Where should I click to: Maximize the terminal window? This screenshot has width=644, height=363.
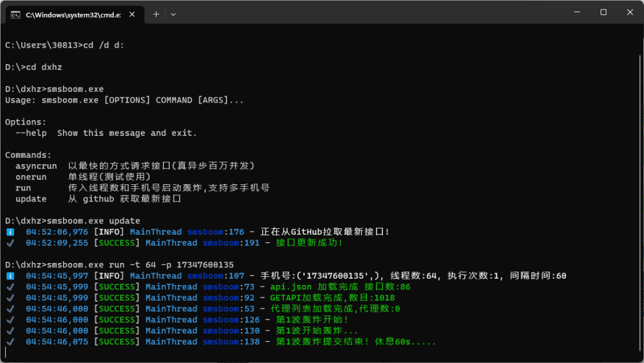[x=603, y=13]
